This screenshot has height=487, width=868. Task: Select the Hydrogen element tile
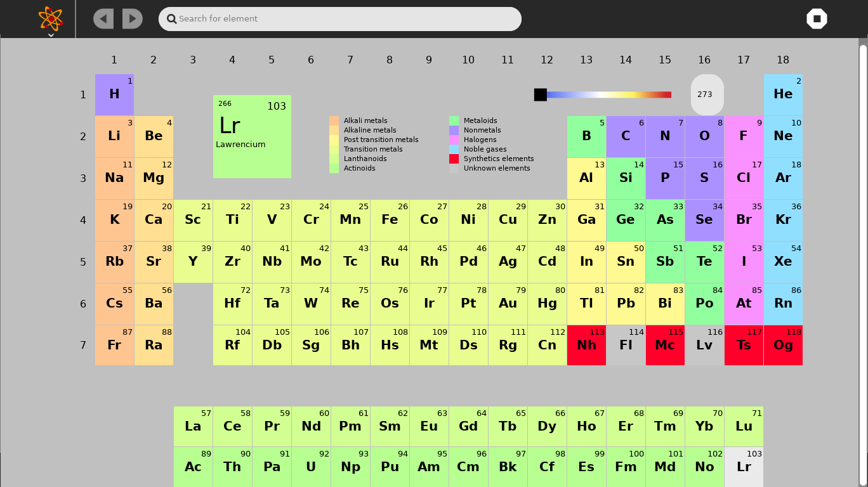114,94
